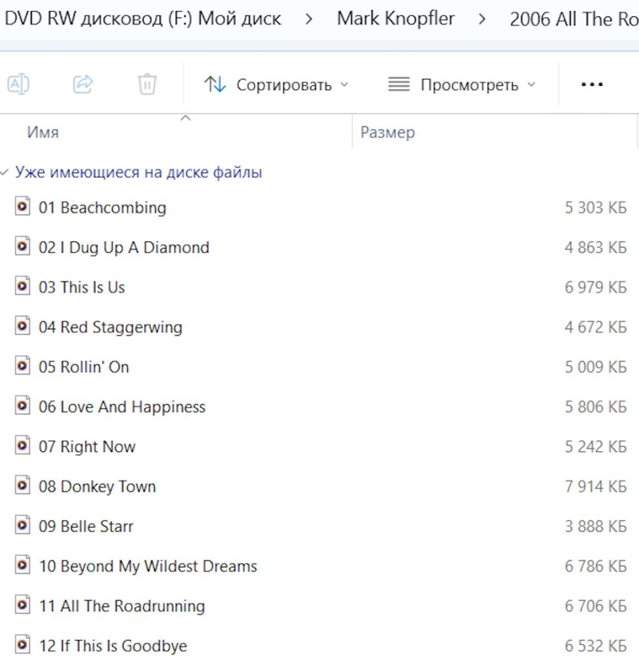This screenshot has width=639, height=672.
Task: Click the media icon beside 08 Donkey Town
Action: click(x=22, y=486)
